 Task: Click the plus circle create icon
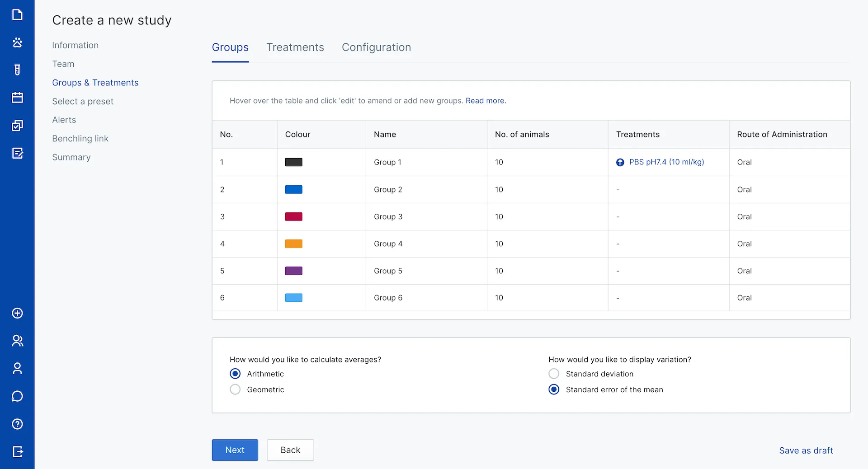[x=17, y=313]
